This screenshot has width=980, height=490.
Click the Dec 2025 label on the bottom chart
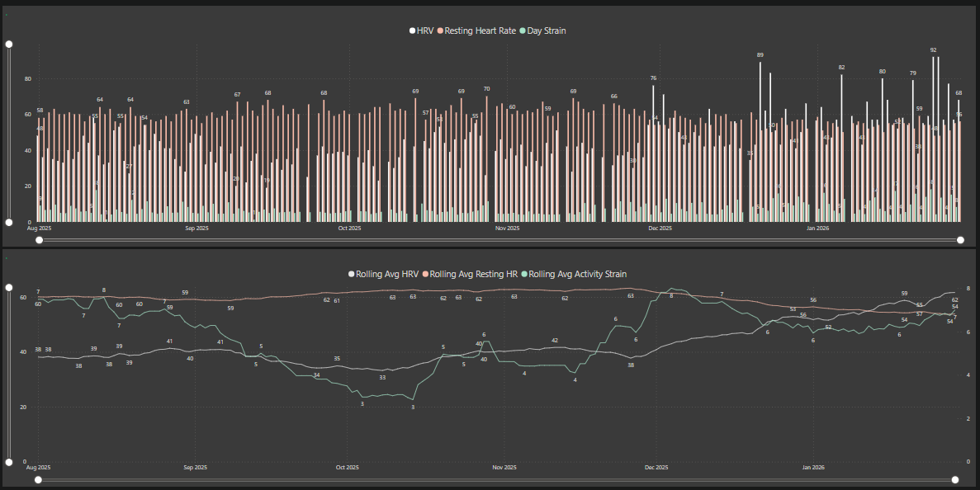click(658, 467)
